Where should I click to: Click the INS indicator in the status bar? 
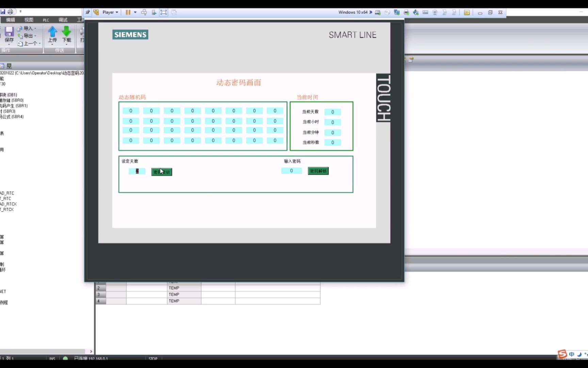click(x=52, y=358)
